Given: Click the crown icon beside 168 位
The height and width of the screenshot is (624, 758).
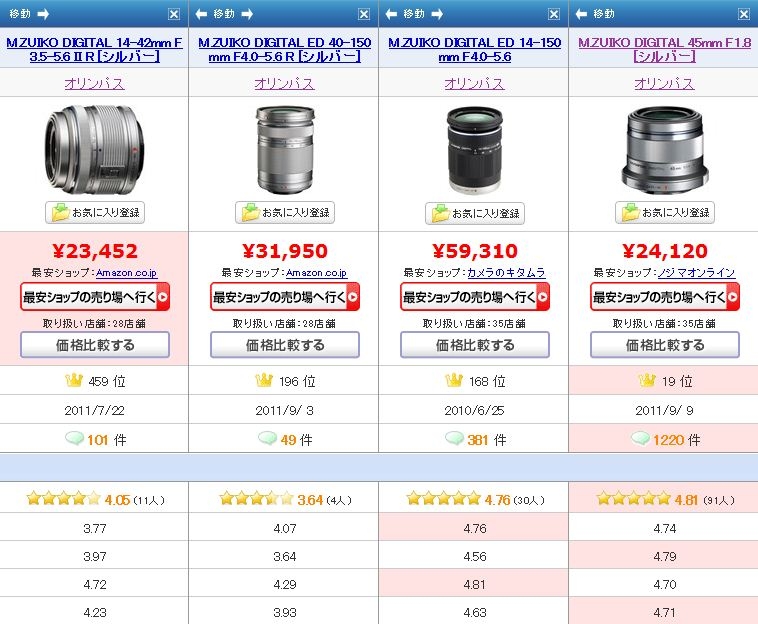Looking at the screenshot, I should coord(454,380).
